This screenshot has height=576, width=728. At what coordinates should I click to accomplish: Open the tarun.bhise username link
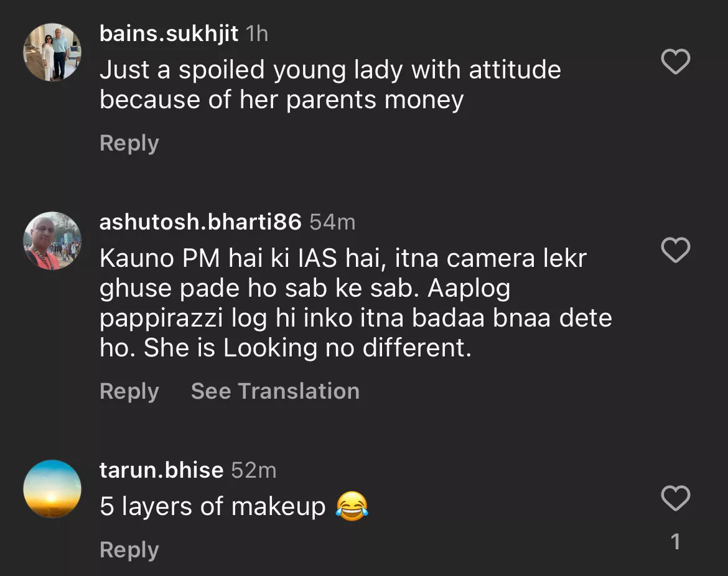click(x=161, y=470)
